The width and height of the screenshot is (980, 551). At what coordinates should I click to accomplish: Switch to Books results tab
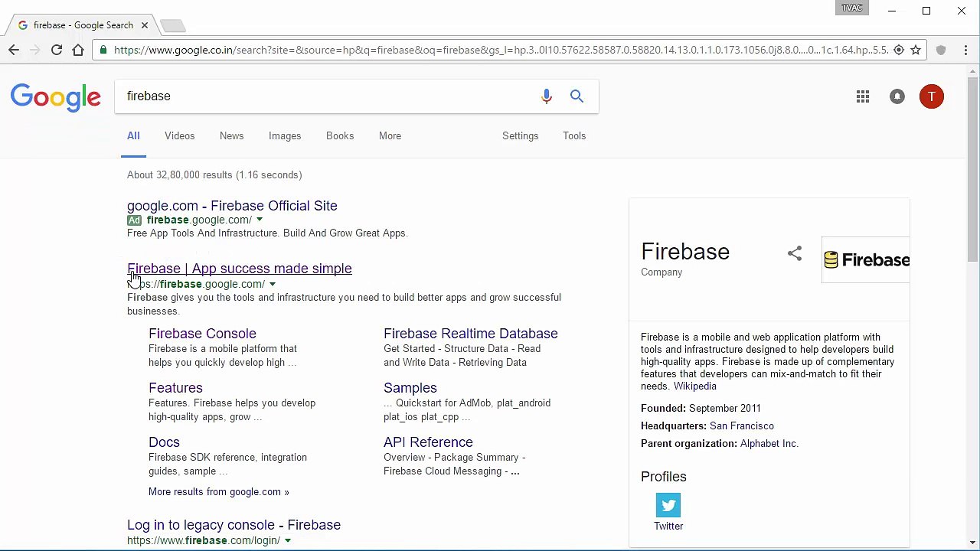point(340,136)
